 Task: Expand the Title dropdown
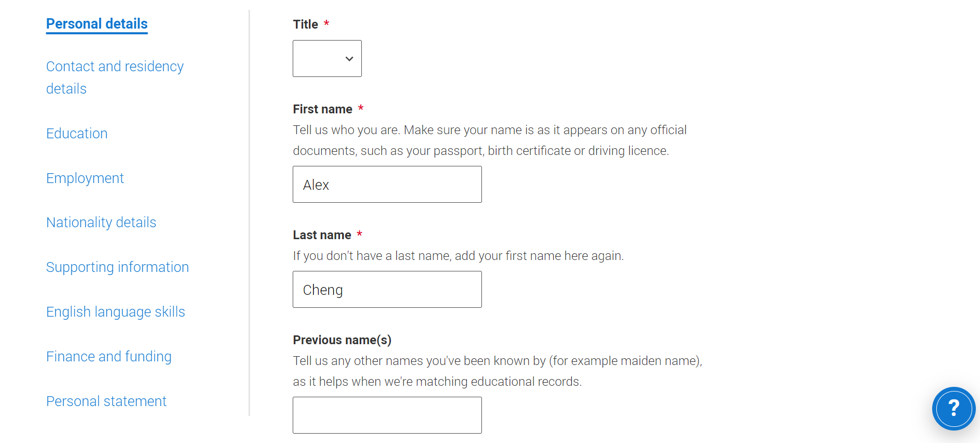point(327,59)
